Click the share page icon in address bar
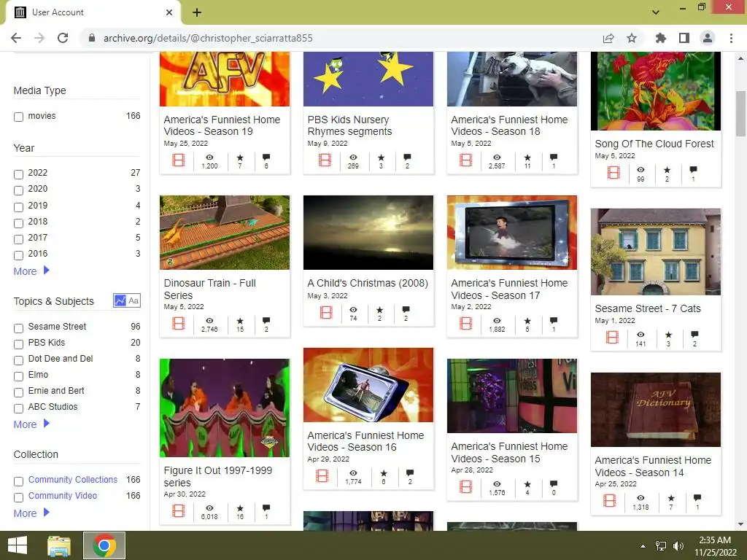Image resolution: width=747 pixels, height=560 pixels. click(x=608, y=38)
